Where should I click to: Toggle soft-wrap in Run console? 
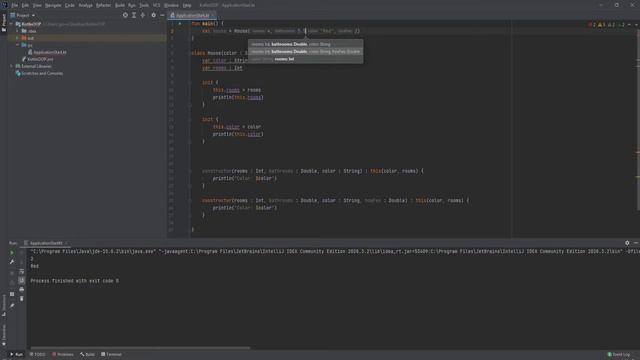pos(22,271)
